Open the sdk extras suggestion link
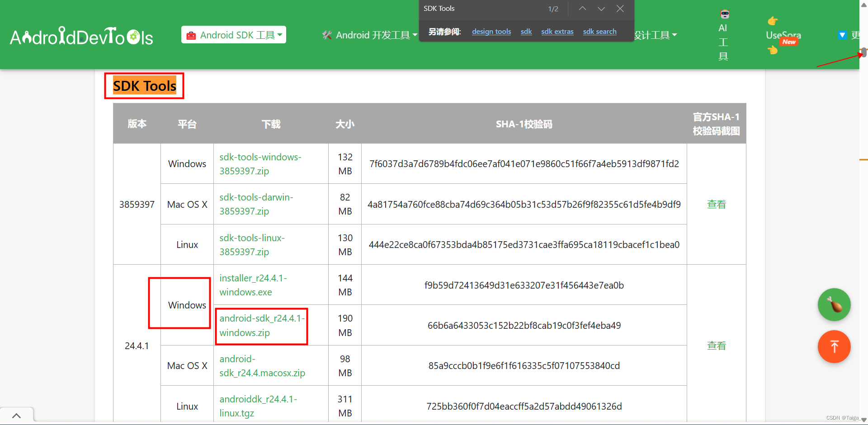Screen dimensions: 868x425 tap(557, 32)
